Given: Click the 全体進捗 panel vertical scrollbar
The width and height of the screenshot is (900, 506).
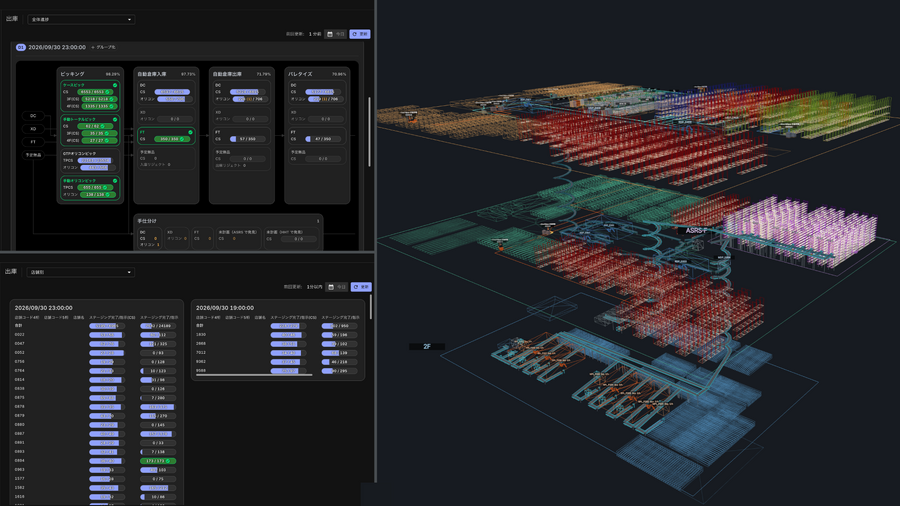Looking at the screenshot, I should point(370,132).
